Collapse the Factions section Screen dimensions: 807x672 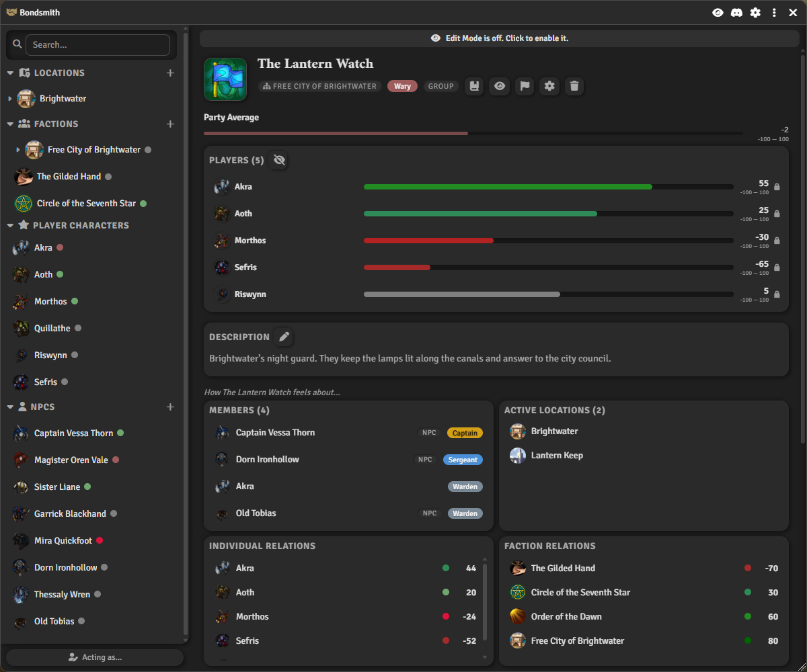tap(10, 124)
